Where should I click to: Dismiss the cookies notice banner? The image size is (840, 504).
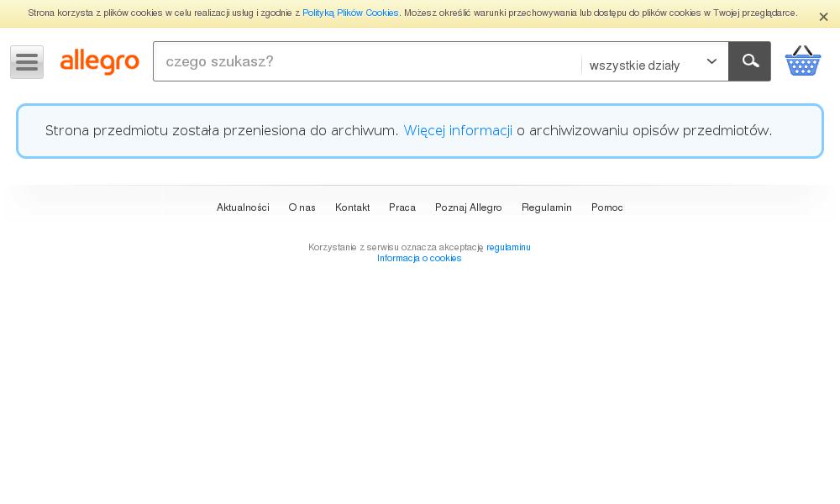click(x=823, y=17)
